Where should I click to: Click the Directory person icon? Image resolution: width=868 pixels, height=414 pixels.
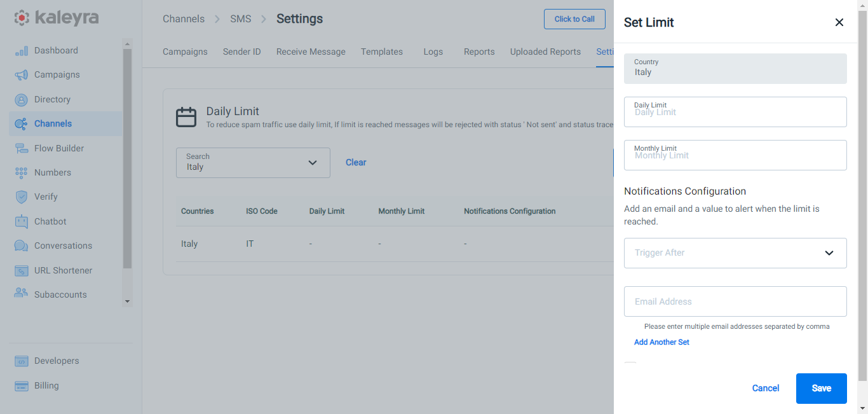[x=22, y=100]
